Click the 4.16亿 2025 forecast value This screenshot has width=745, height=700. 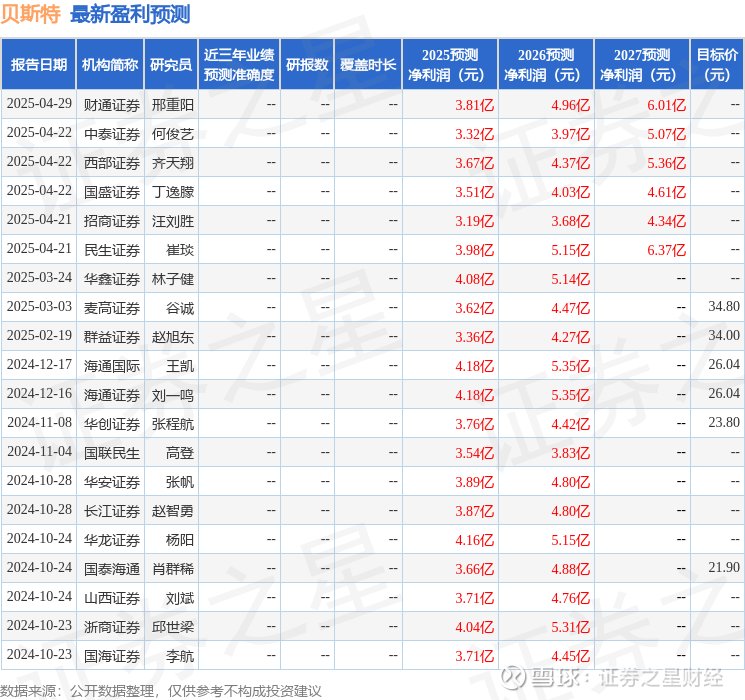click(474, 540)
